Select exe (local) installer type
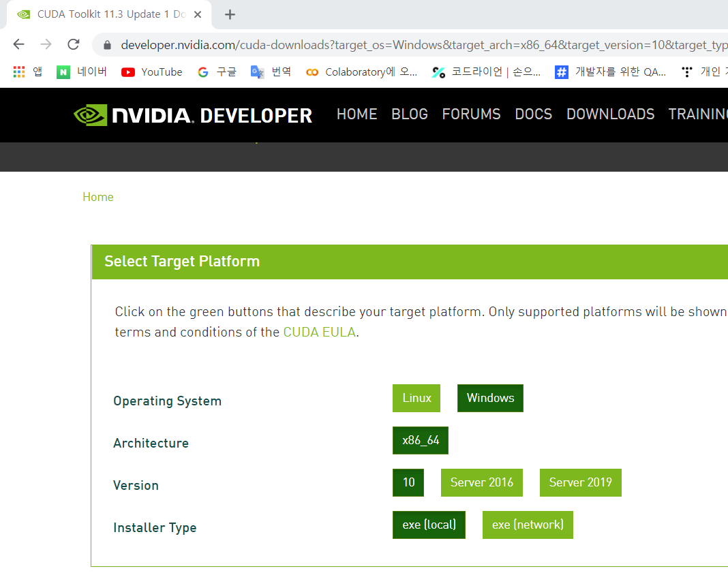The width and height of the screenshot is (728, 575). pos(429,525)
